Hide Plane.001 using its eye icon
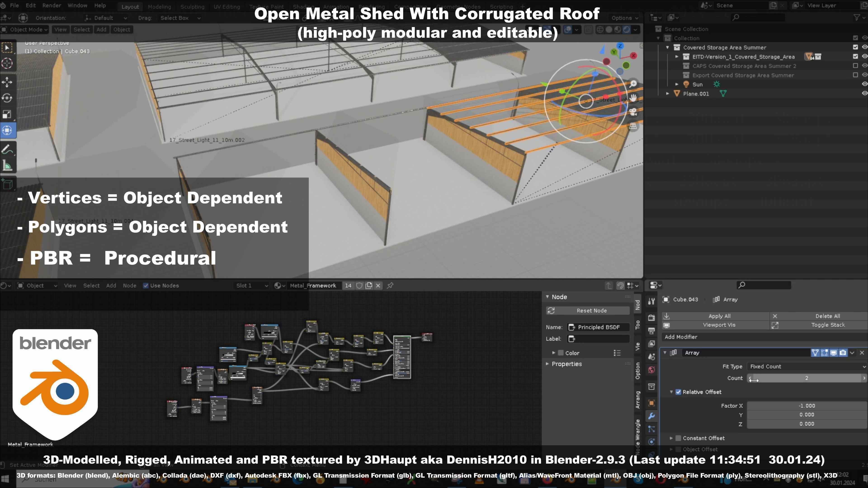Viewport: 868px width, 488px height. point(864,93)
